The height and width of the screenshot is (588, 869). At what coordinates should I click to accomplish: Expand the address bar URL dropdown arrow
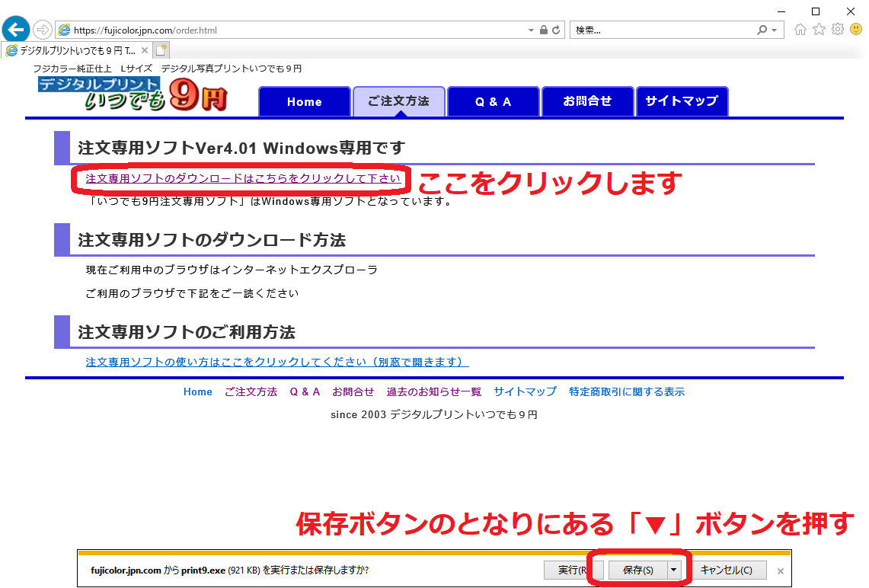tap(532, 30)
